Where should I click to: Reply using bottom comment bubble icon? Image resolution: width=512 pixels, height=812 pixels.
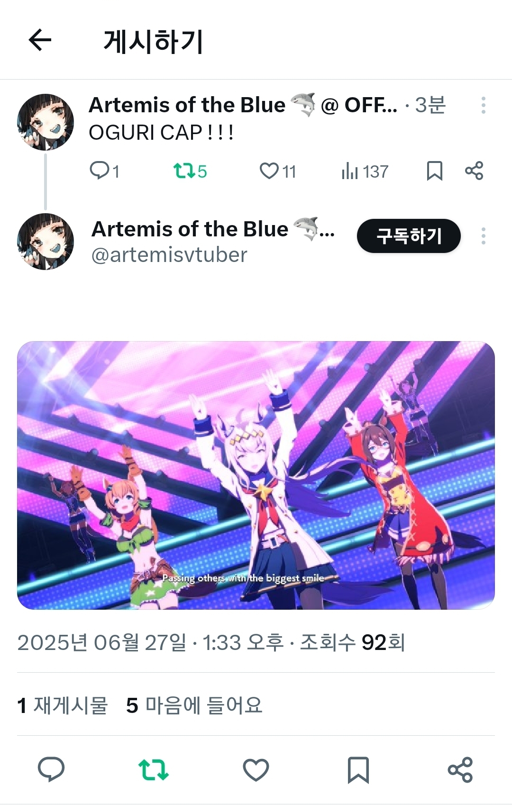[51, 769]
